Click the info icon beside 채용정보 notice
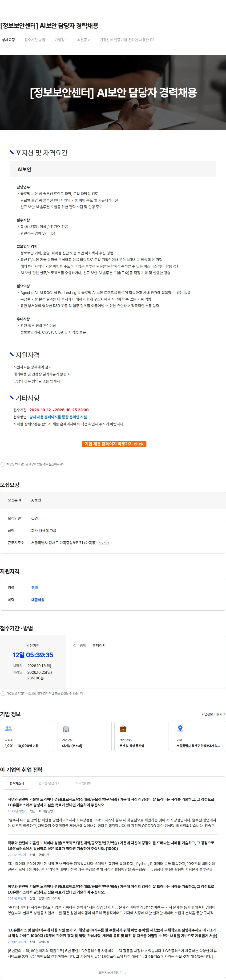This screenshot has height=980, width=226. (x=3, y=465)
